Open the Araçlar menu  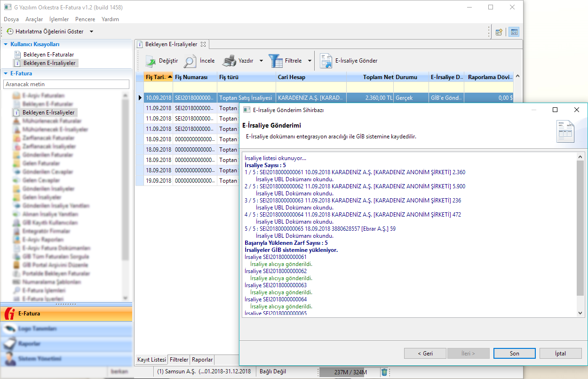pos(34,19)
